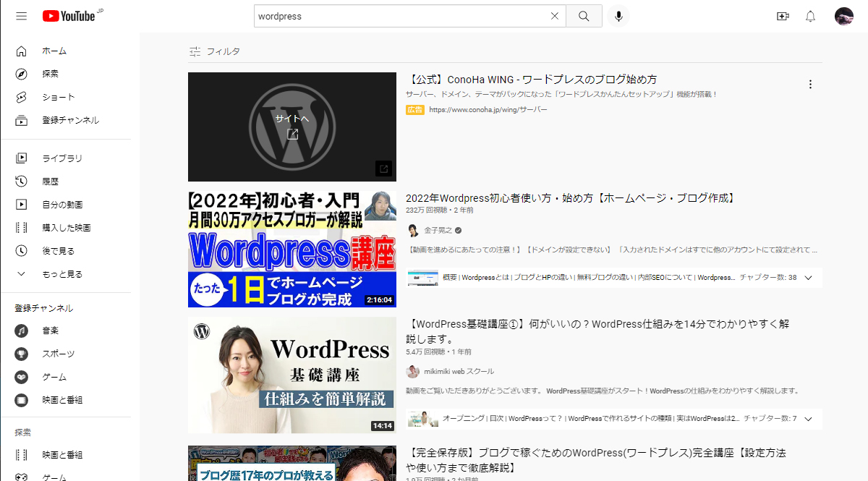Open the mikimiki web スクール channel
This screenshot has width=868, height=481.
459,371
